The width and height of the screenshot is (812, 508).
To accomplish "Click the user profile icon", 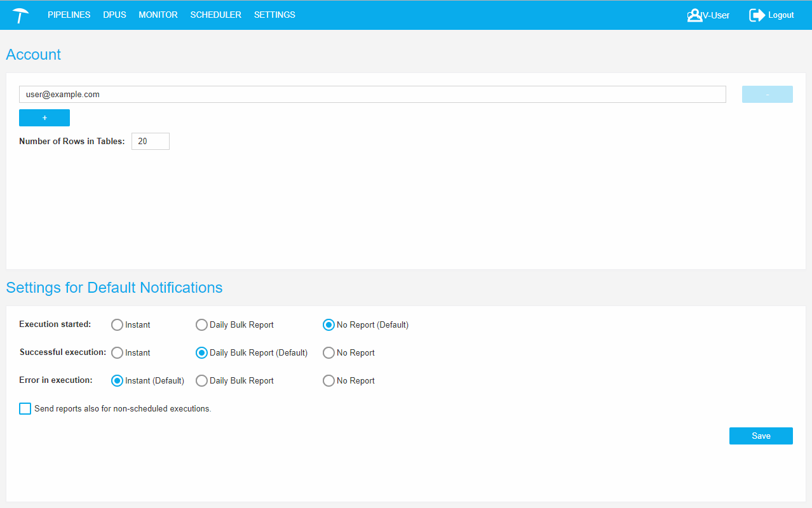I will click(694, 15).
